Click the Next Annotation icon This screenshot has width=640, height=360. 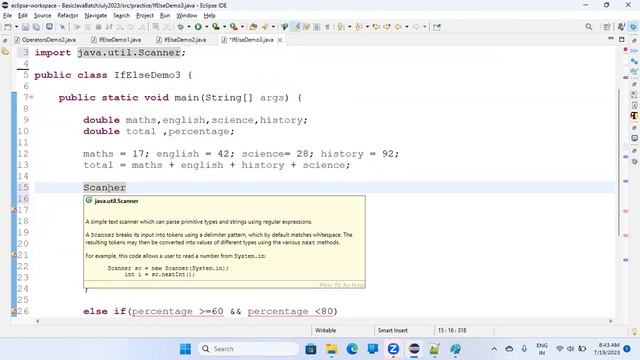341,27
